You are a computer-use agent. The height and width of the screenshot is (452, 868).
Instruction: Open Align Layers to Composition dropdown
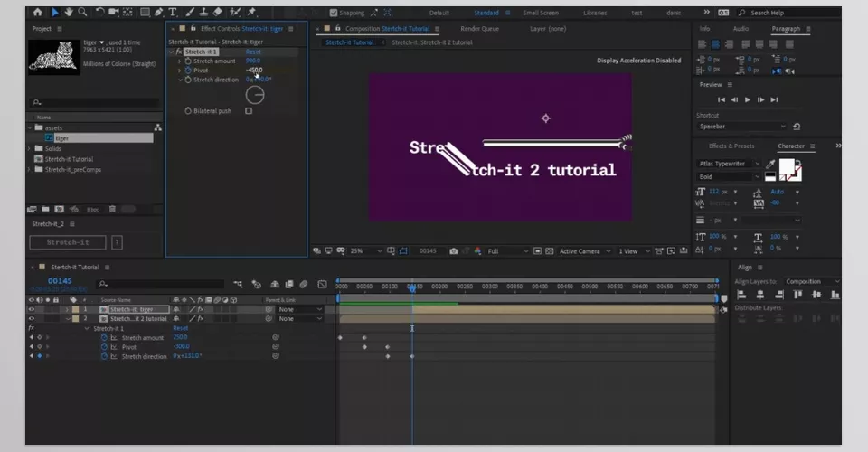coord(812,282)
